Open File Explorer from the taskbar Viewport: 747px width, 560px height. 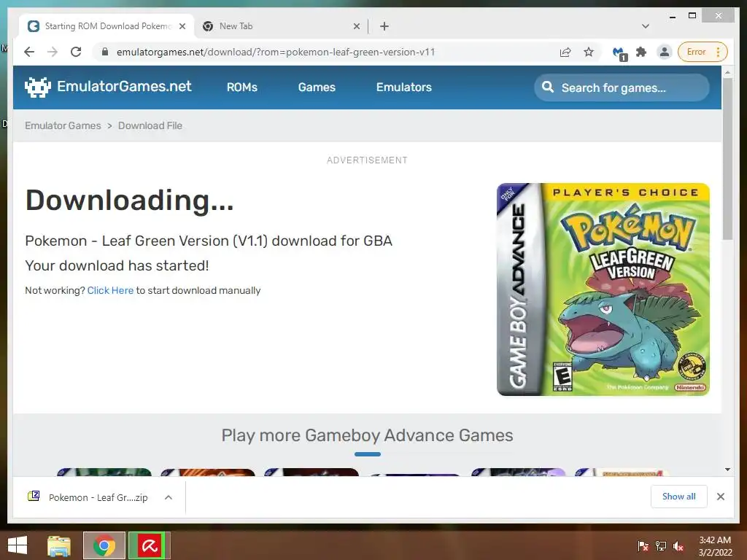59,545
